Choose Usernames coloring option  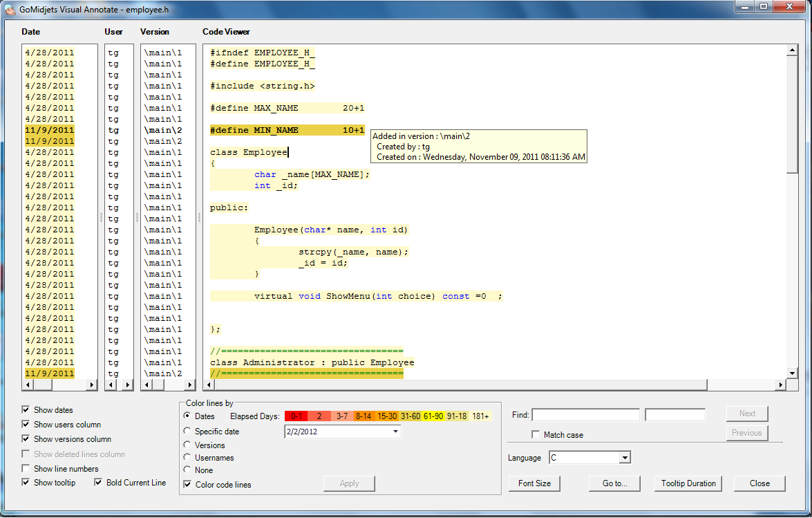pos(187,458)
